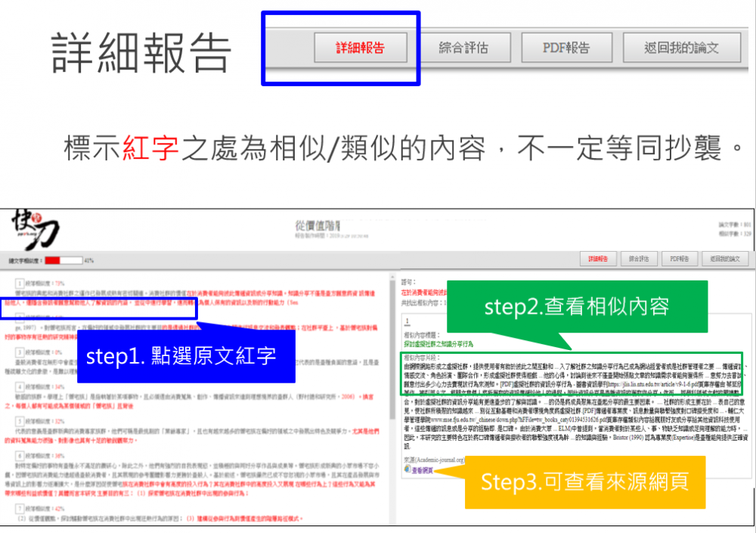Select the small red 詳細報告 button in the report toolbar

click(x=597, y=259)
